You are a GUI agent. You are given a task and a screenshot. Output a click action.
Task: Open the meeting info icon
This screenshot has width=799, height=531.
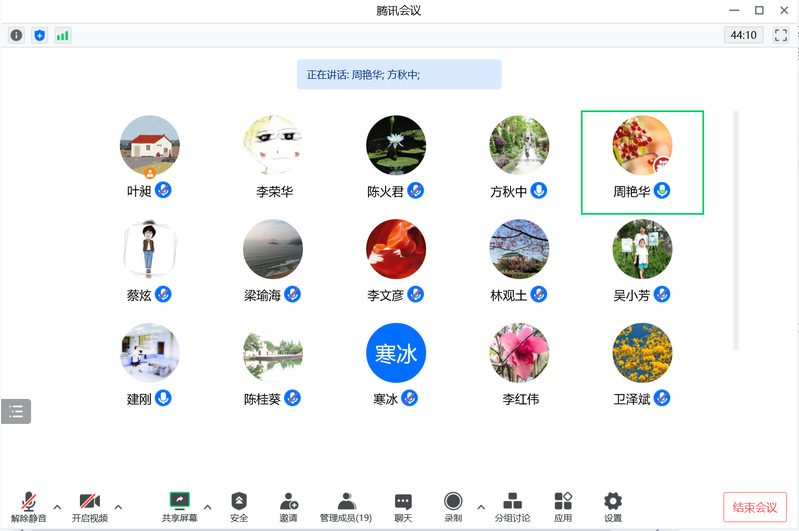(16, 35)
